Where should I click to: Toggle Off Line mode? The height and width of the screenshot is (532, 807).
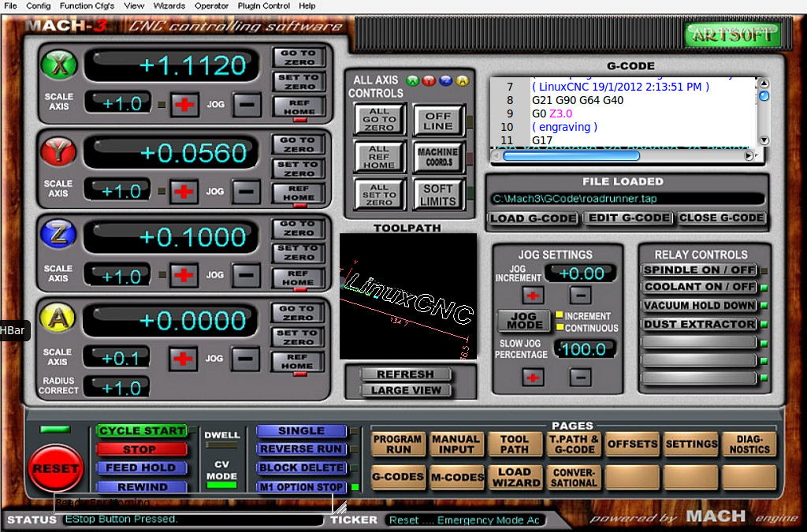coord(438,121)
